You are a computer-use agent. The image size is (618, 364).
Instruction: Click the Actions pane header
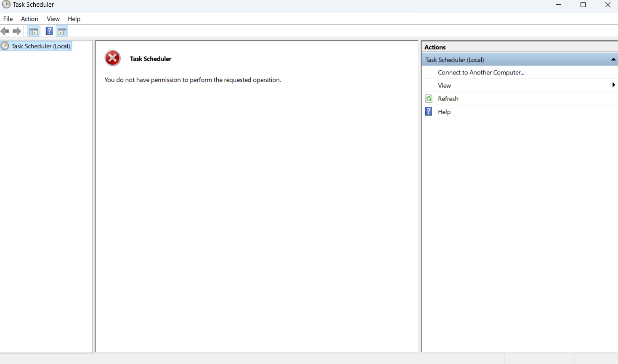coord(435,47)
